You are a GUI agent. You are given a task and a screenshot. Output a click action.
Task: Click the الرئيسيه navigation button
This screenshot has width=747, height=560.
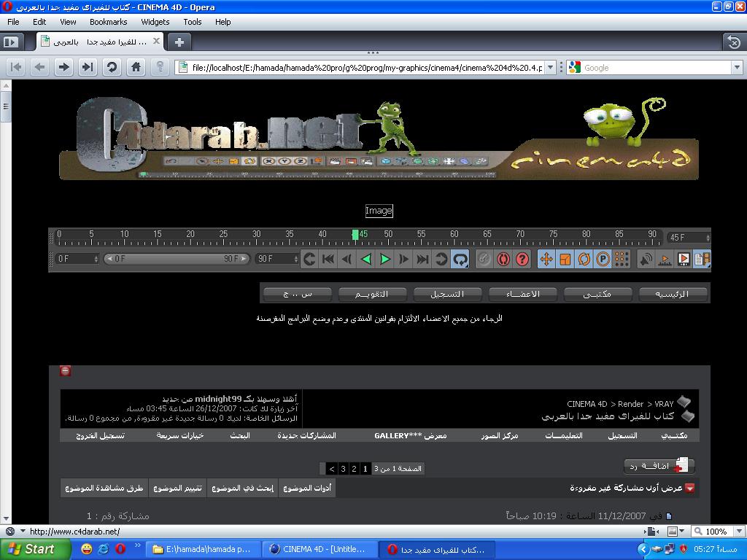[x=673, y=294]
